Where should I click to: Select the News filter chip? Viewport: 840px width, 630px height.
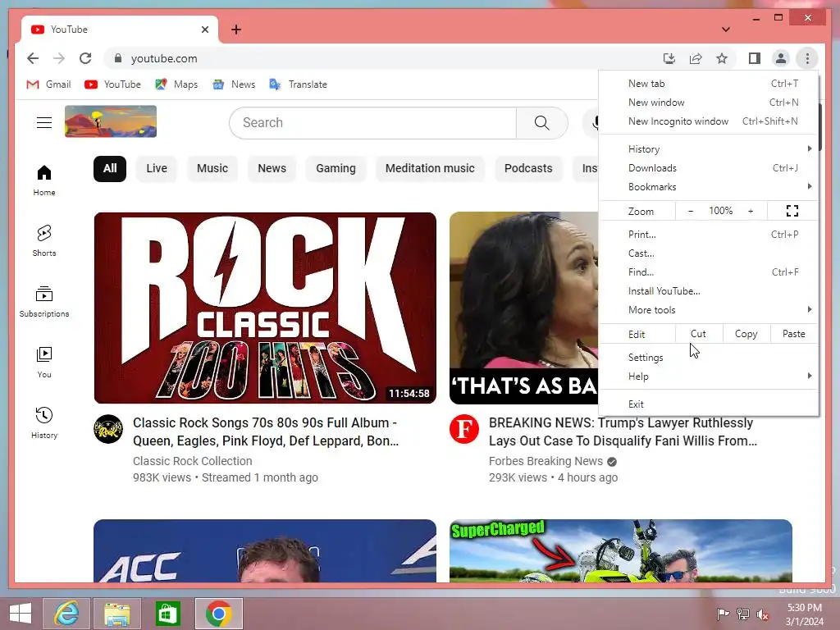click(x=272, y=169)
